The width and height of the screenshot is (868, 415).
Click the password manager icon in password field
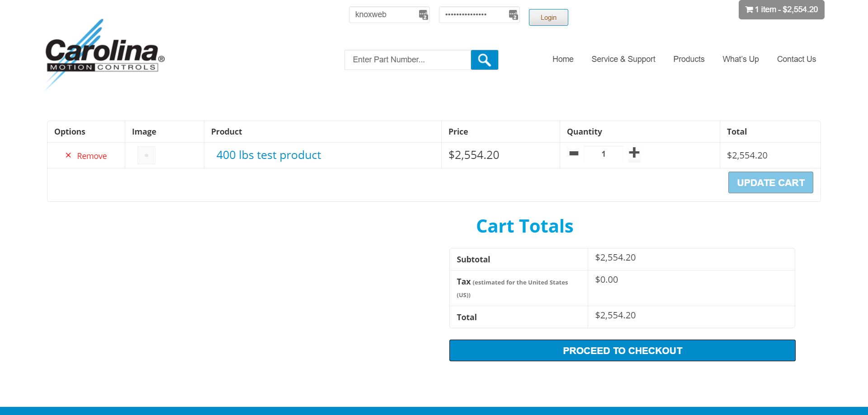(513, 15)
